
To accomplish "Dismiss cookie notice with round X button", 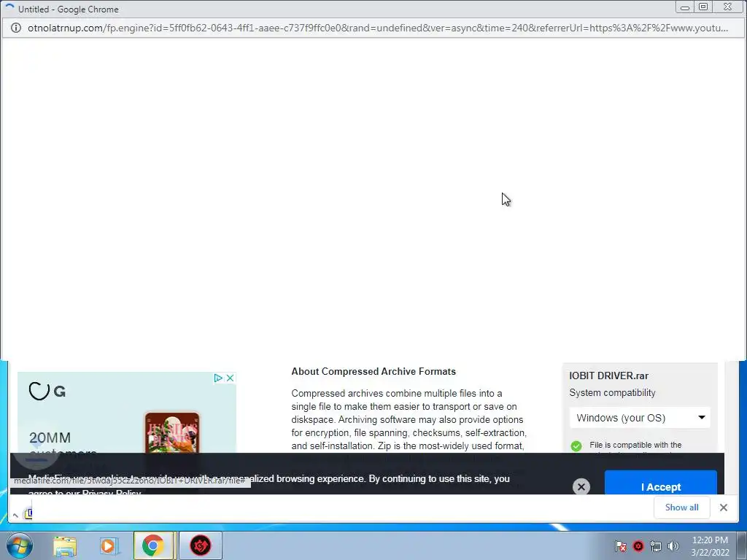I will click(x=581, y=486).
